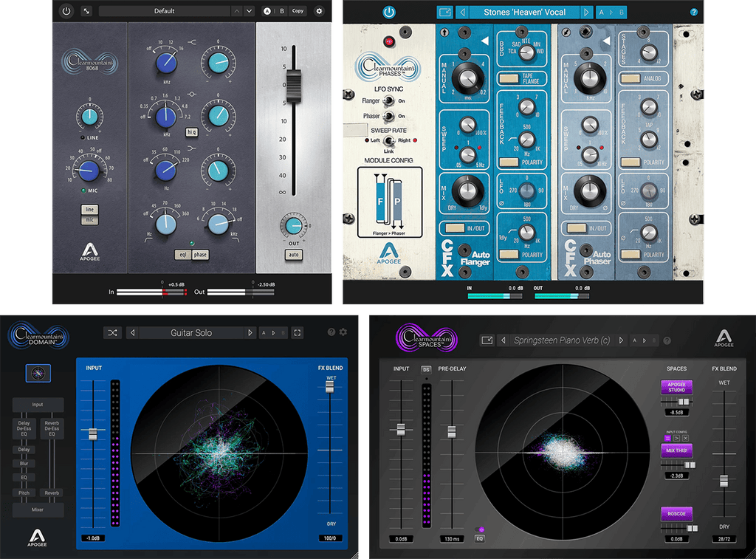Select the first Spaces input config icon
This screenshot has height=559, width=756.
pos(667,438)
